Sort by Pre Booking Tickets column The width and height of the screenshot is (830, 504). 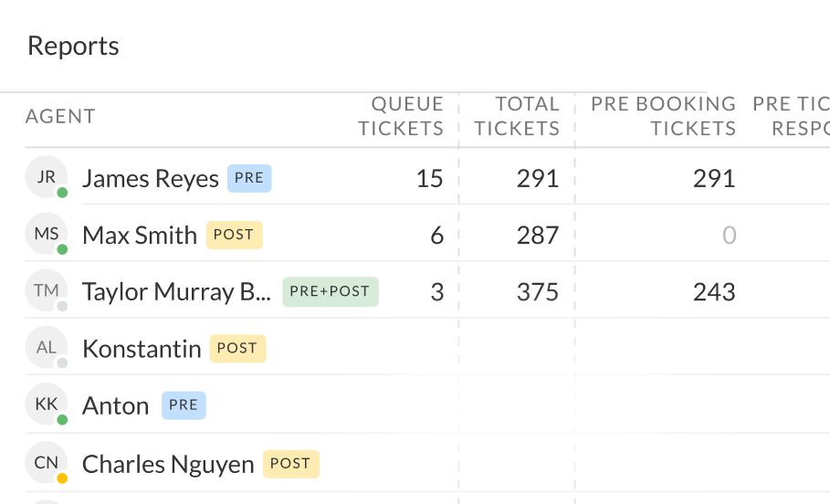(663, 116)
